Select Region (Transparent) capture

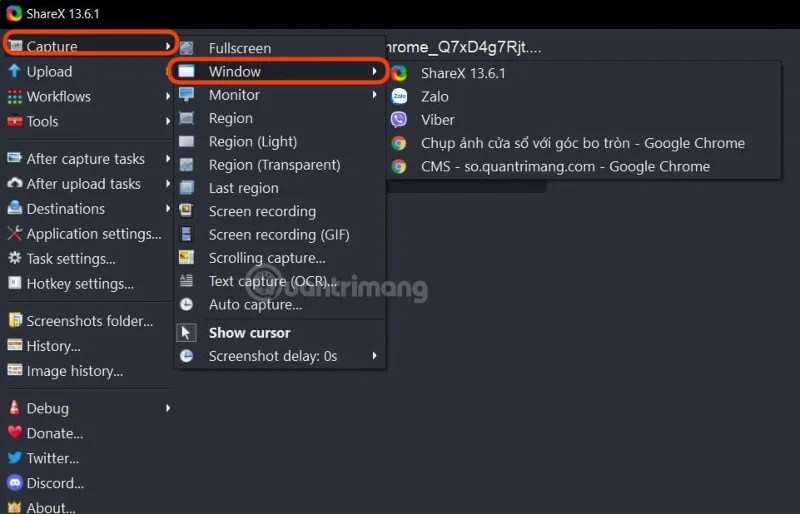click(x=279, y=165)
